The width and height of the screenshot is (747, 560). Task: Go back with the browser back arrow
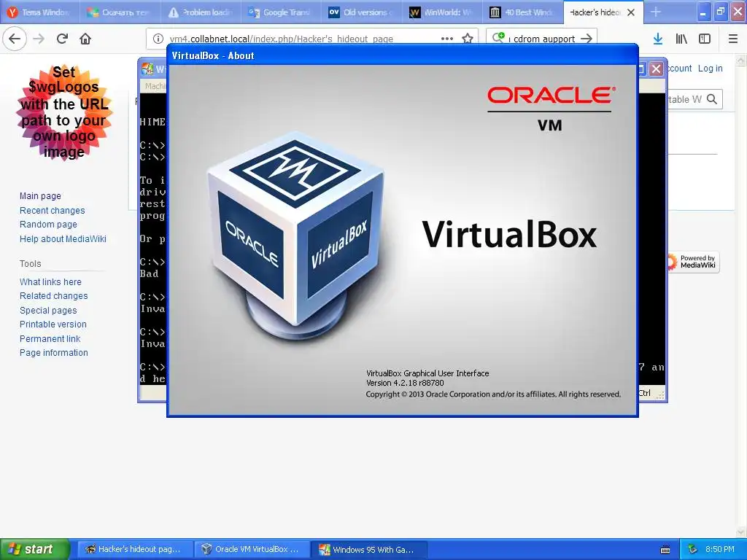(x=15, y=39)
